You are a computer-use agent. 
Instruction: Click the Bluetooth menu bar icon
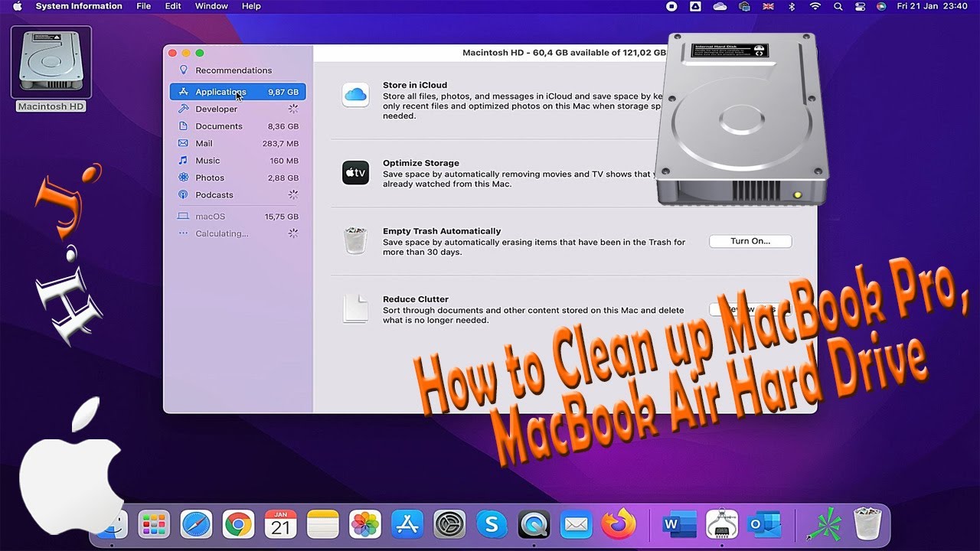[x=792, y=6]
